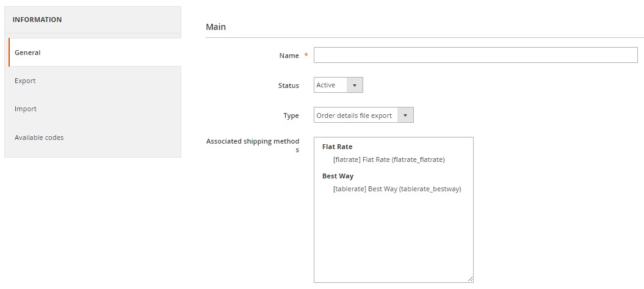Click the Name field label
Screen dimensions: 644x289
289,56
